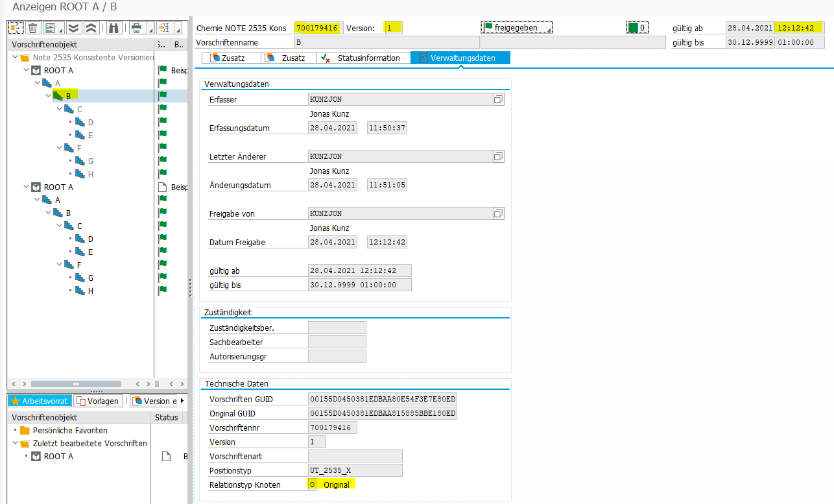Open the binoculars search tool

[x=114, y=28]
